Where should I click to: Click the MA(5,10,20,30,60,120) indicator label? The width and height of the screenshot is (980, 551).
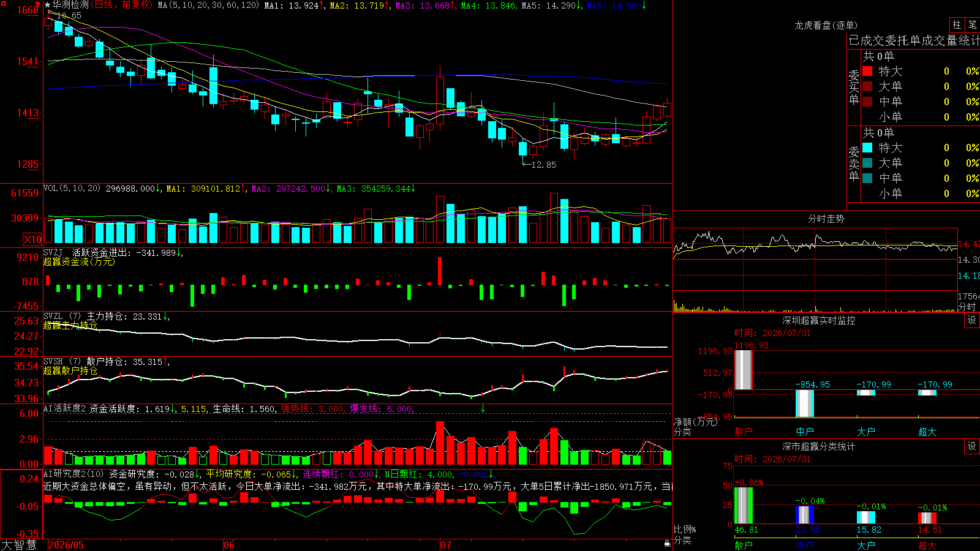(x=208, y=5)
